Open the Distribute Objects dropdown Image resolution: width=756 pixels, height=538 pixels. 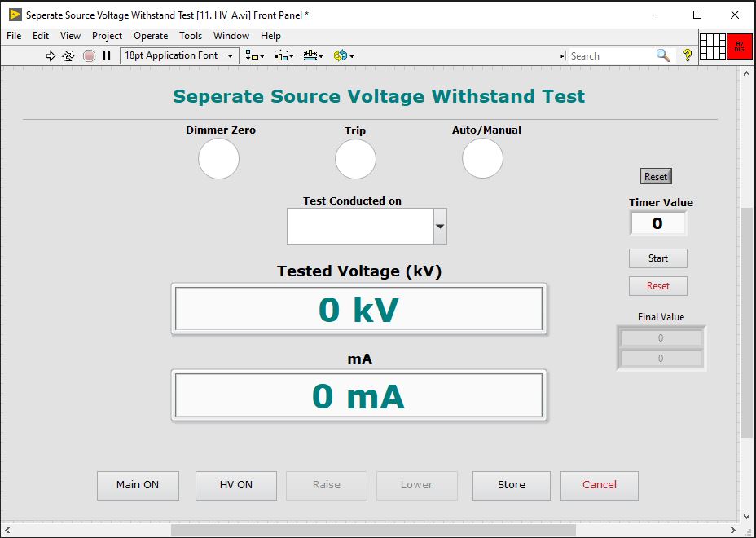[x=284, y=56]
